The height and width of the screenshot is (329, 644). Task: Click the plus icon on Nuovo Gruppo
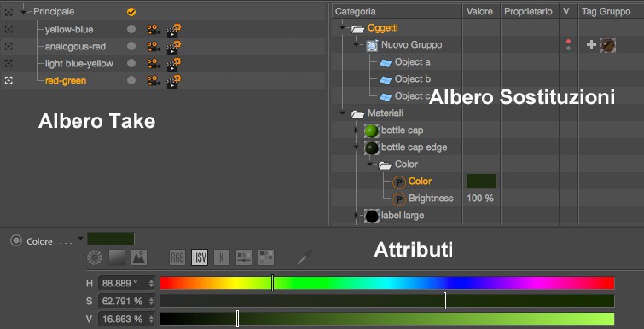click(x=591, y=45)
